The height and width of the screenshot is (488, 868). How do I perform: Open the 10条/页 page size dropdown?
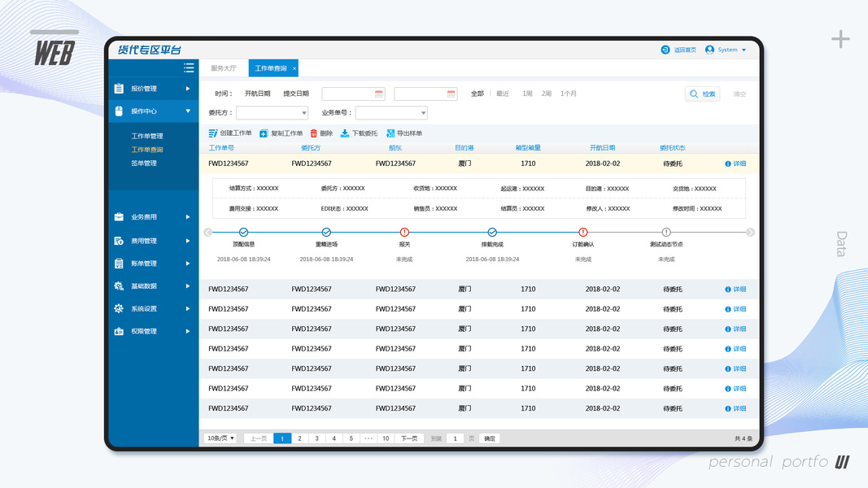click(x=220, y=438)
